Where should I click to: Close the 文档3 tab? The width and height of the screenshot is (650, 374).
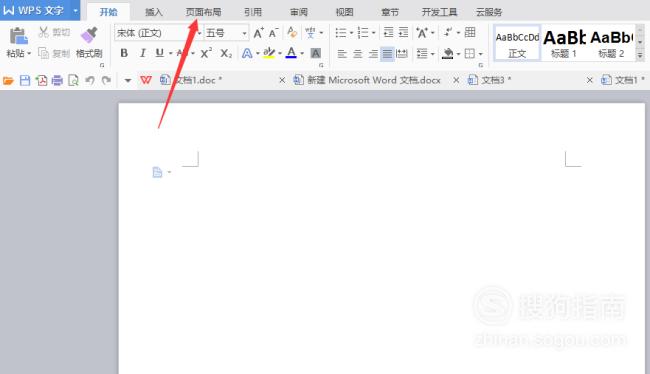click(x=589, y=80)
